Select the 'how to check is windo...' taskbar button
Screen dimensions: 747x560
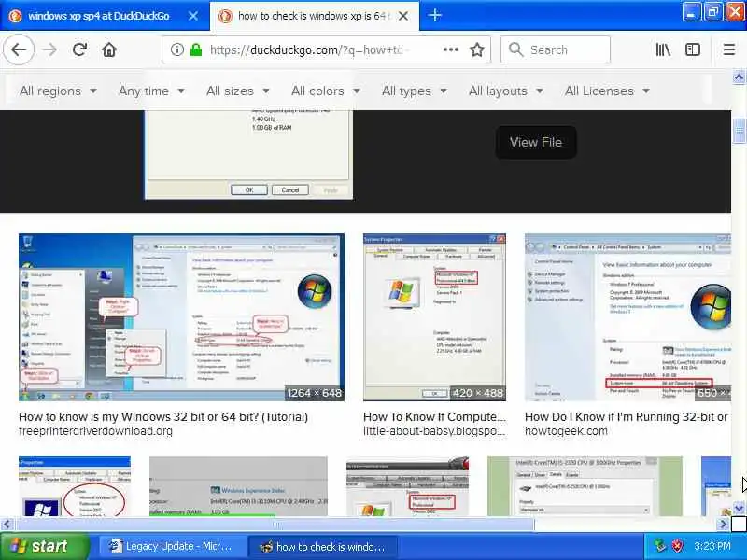(x=322, y=546)
